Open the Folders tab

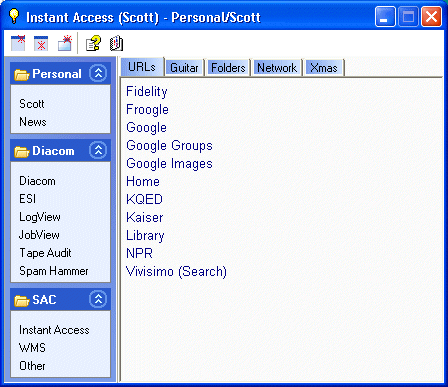[228, 68]
